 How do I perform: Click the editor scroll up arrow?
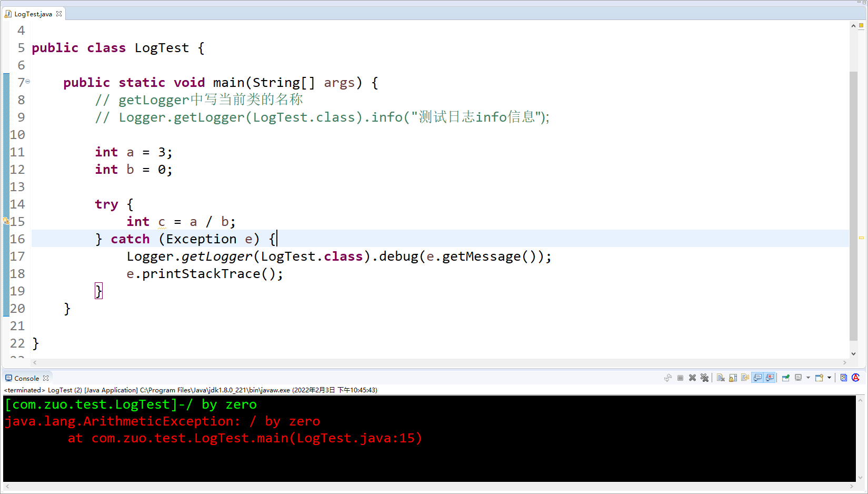(853, 26)
